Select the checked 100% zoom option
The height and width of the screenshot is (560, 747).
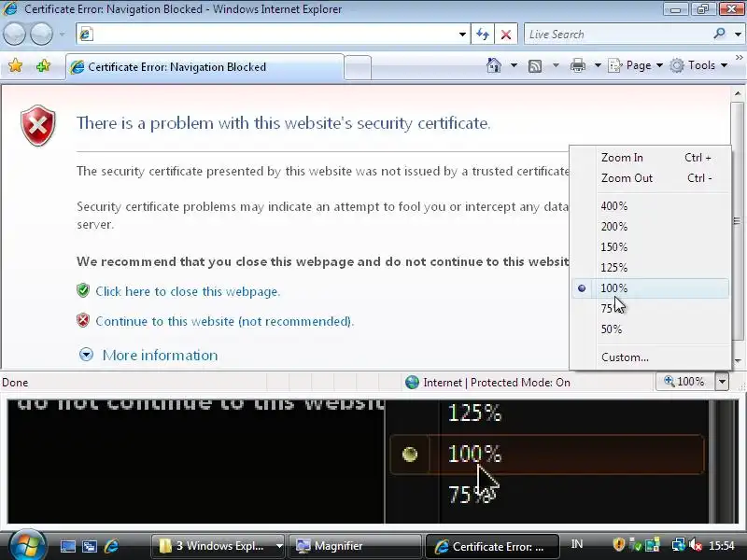tap(650, 288)
